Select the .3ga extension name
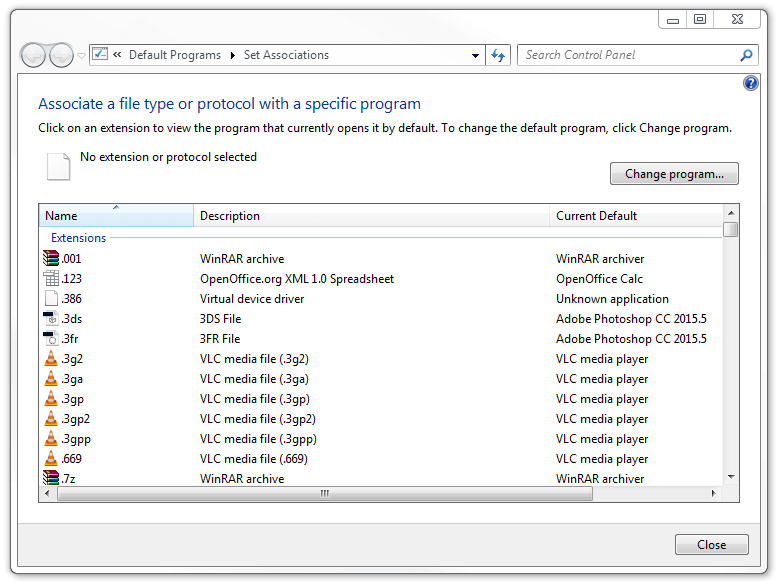Screen dimensions: 780x584 72,379
